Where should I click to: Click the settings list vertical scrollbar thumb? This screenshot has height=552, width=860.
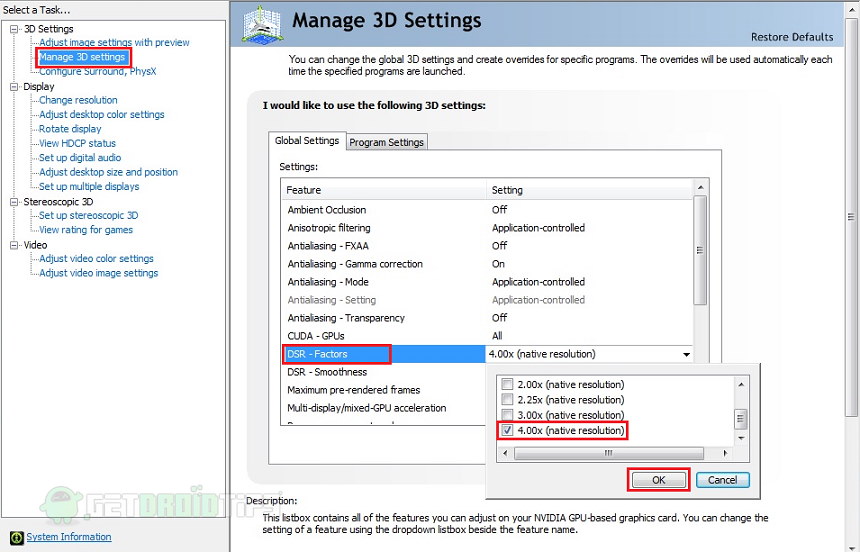tap(700, 250)
